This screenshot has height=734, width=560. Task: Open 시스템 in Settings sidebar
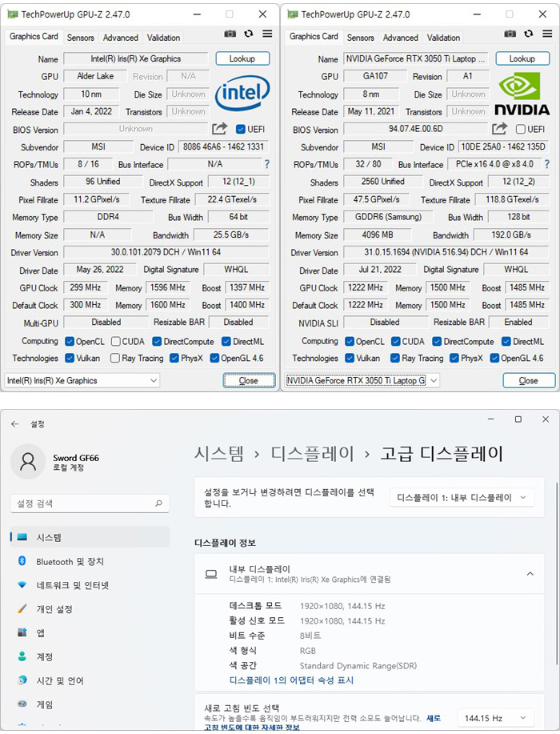pos(90,537)
